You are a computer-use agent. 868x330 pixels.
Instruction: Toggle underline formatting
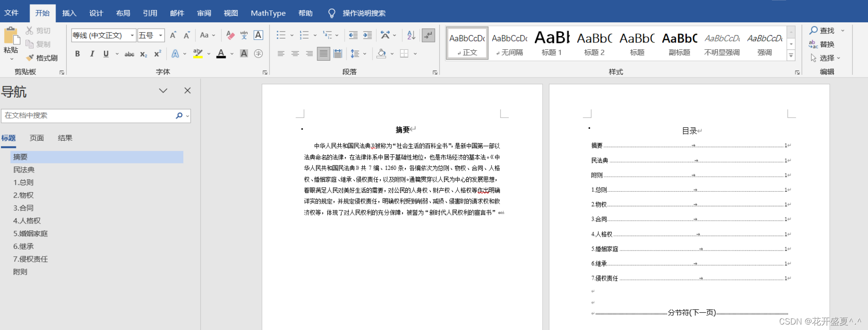[x=106, y=54]
